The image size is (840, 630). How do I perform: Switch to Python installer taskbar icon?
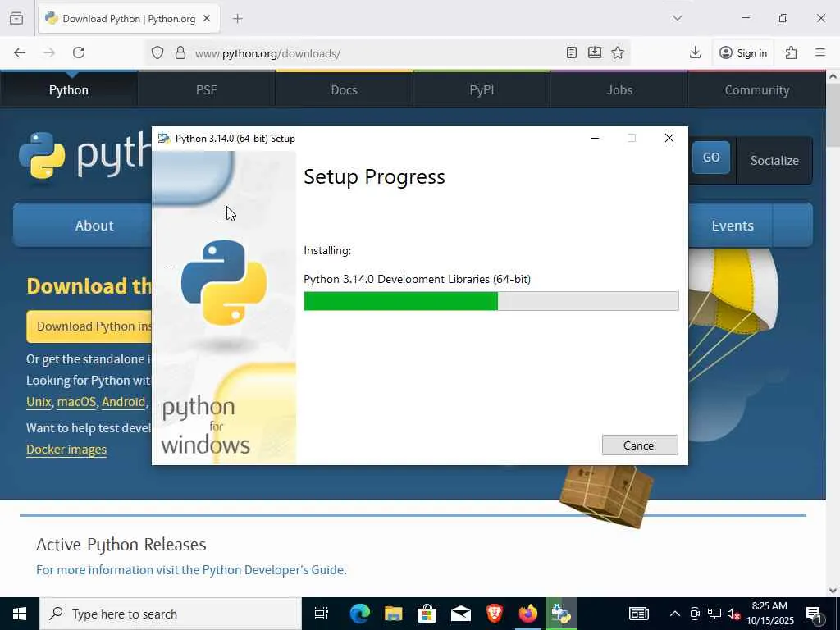coord(561,614)
